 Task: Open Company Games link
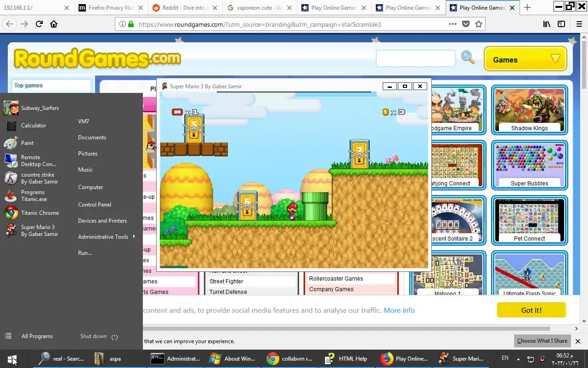click(331, 289)
